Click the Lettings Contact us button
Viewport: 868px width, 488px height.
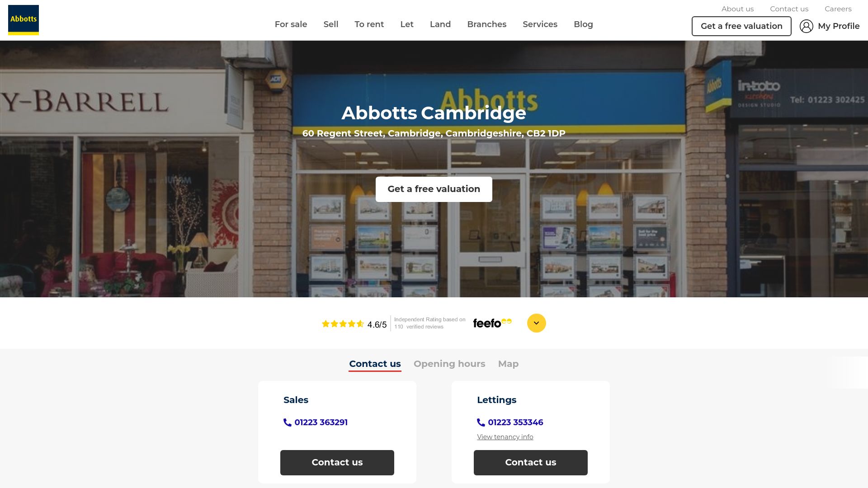pos(531,462)
